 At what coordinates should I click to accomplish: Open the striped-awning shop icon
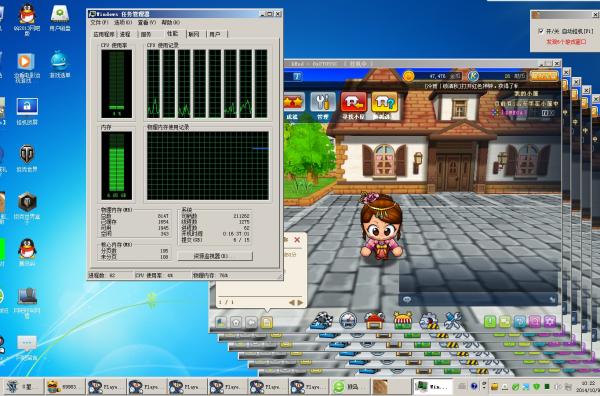[403, 321]
